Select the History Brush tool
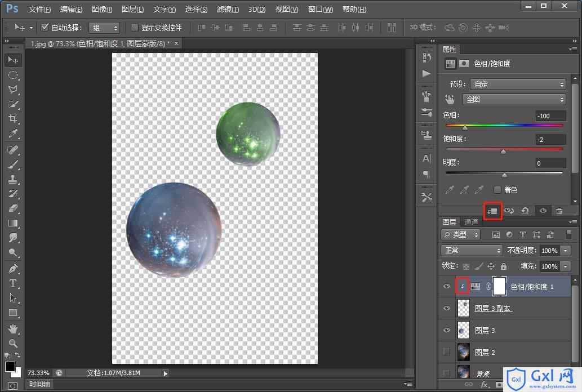 click(x=13, y=194)
